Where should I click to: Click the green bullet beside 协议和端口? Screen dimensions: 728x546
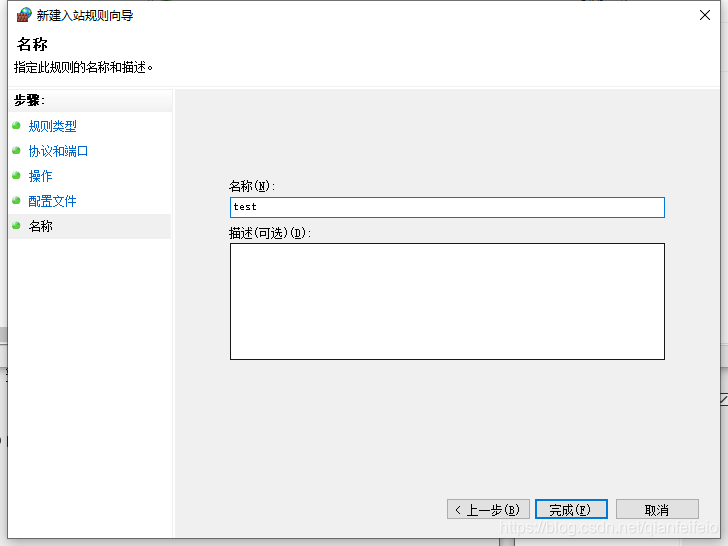coord(16,150)
